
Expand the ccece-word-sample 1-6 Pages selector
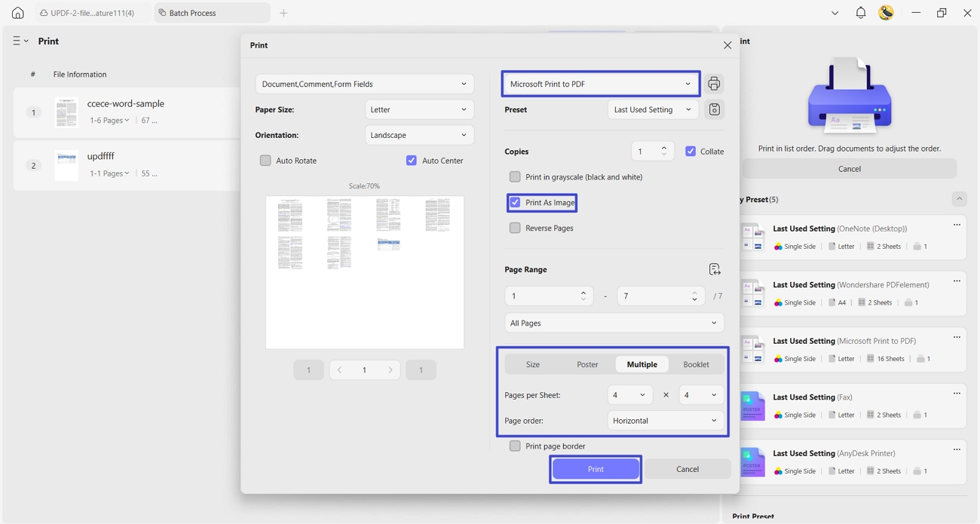pyautogui.click(x=109, y=121)
